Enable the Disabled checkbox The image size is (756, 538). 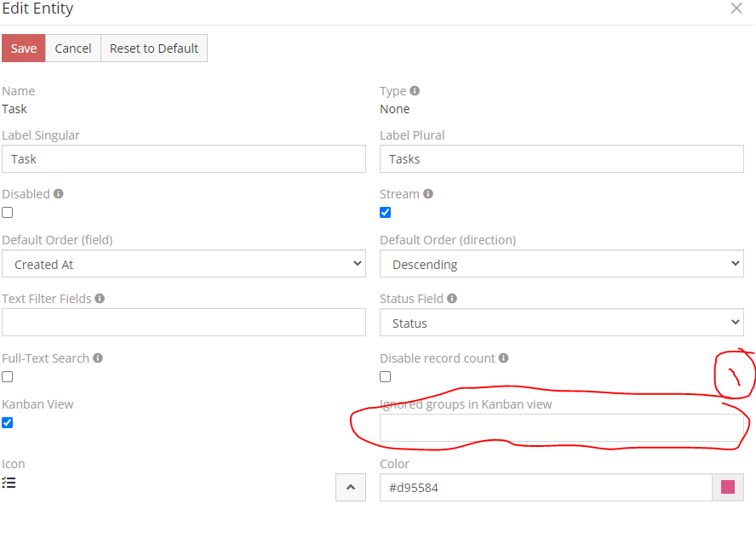(8, 213)
